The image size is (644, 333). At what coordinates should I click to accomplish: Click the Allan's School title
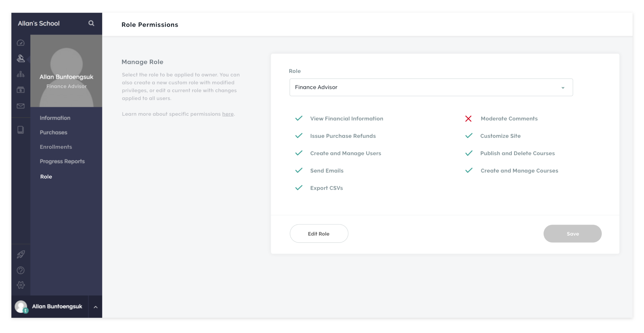click(x=39, y=23)
